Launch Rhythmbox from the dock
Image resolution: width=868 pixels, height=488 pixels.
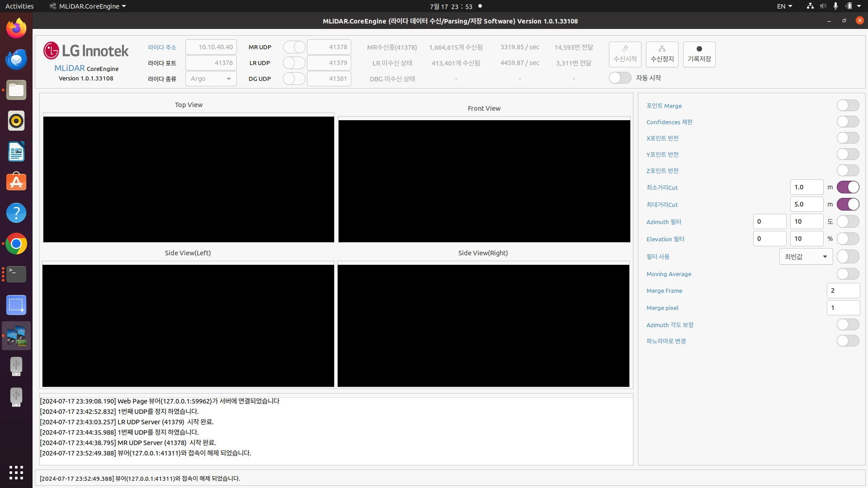point(16,121)
